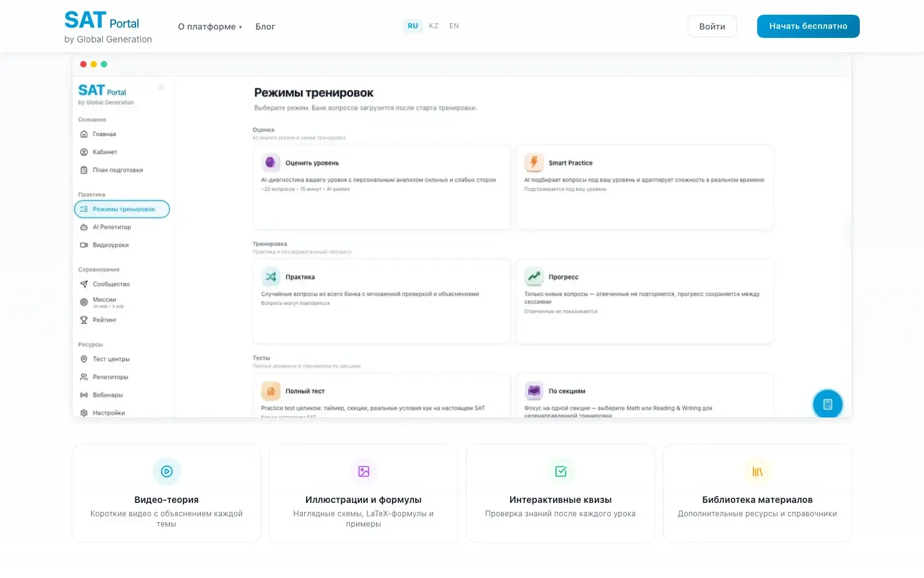
Task: Click the Видео-теория play icon
Action: point(167,471)
